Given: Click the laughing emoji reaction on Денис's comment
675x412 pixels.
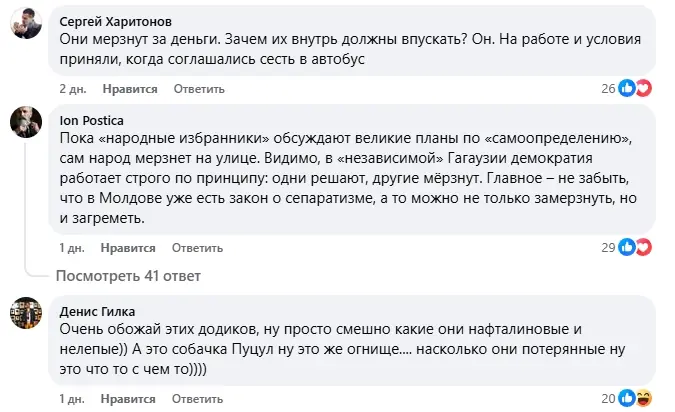Looking at the screenshot, I should click(x=644, y=398).
